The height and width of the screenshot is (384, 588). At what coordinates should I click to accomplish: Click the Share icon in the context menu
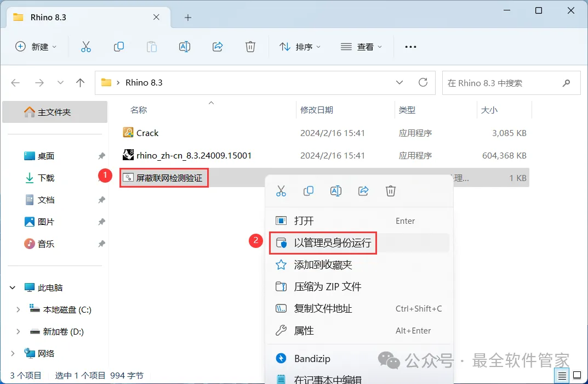click(363, 191)
